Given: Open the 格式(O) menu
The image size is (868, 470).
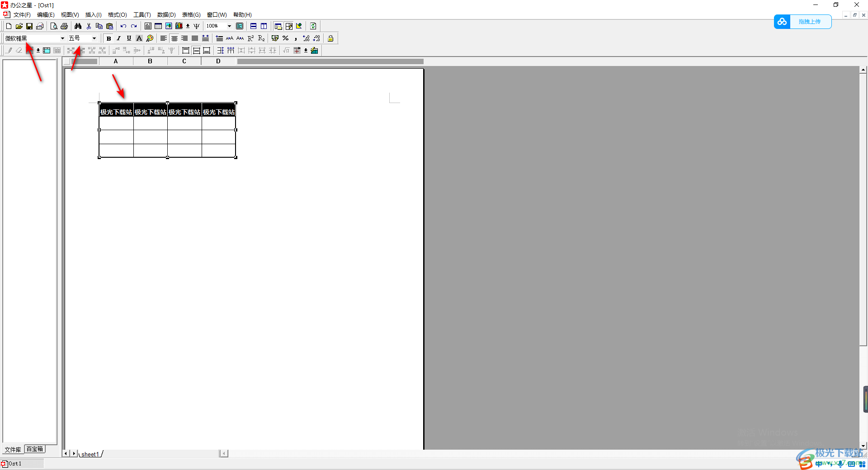Looking at the screenshot, I should (x=117, y=15).
